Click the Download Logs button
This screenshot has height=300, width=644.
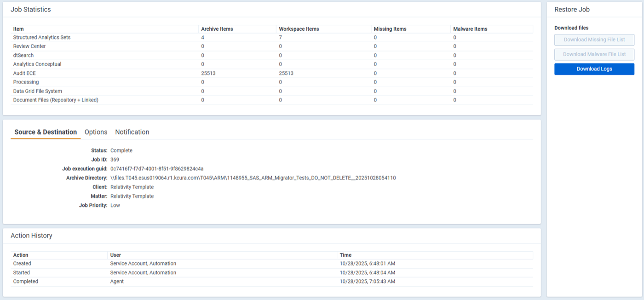(x=594, y=69)
